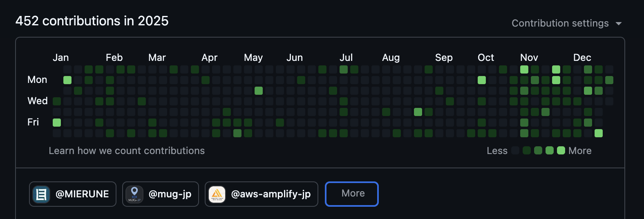Click the Contribution settings caret arrow
The width and height of the screenshot is (644, 219).
[x=619, y=24]
